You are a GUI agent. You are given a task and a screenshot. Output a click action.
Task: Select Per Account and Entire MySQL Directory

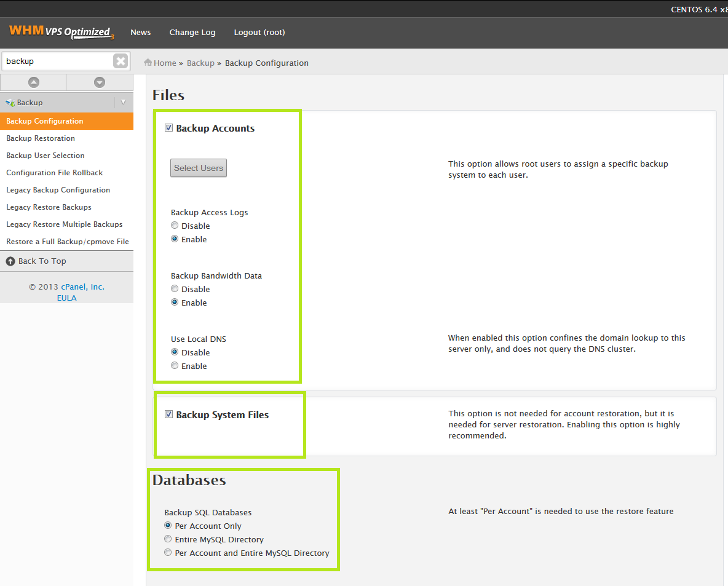coord(168,552)
